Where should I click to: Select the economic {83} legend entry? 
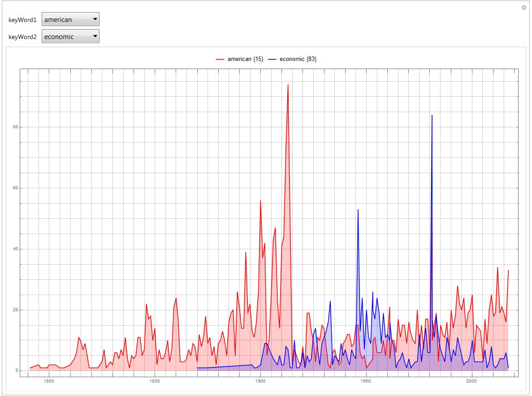(x=298, y=59)
